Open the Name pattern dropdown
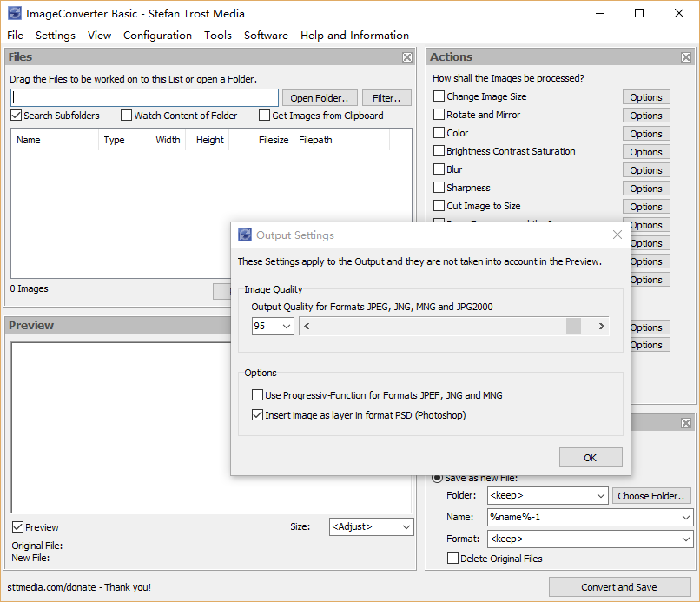The width and height of the screenshot is (700, 602). 686,517
